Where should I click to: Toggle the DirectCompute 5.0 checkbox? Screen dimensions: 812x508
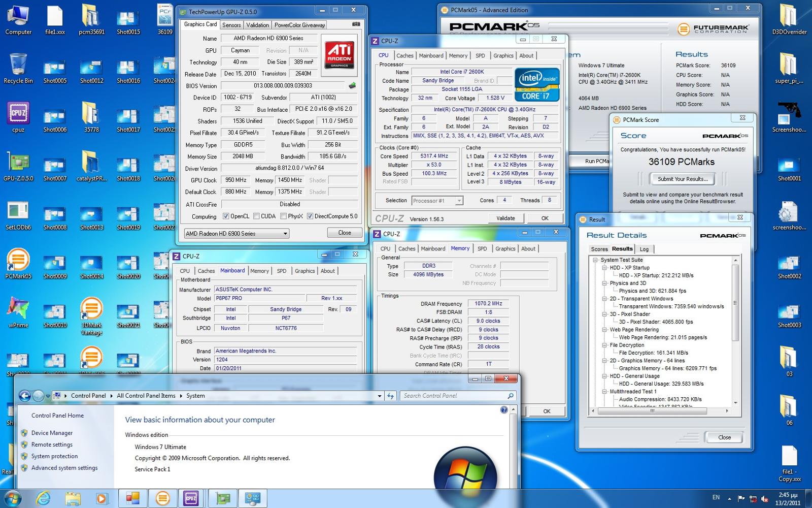coord(310,216)
